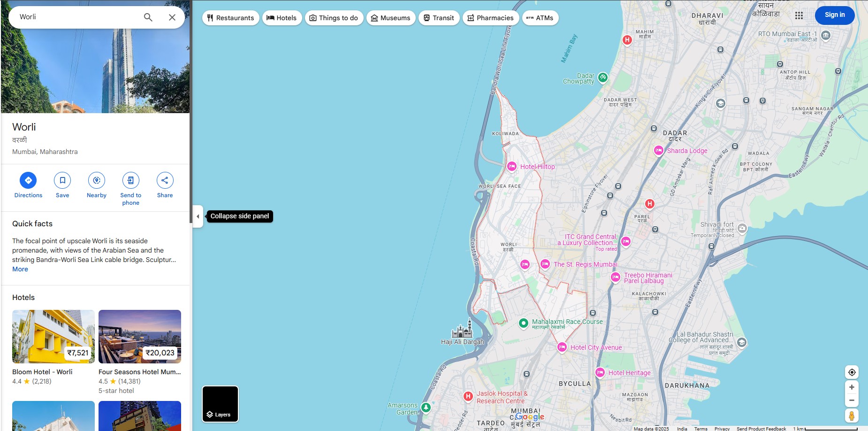The image size is (868, 431).
Task: Click the Four Seasons Hotel Mum... title
Action: click(x=140, y=372)
